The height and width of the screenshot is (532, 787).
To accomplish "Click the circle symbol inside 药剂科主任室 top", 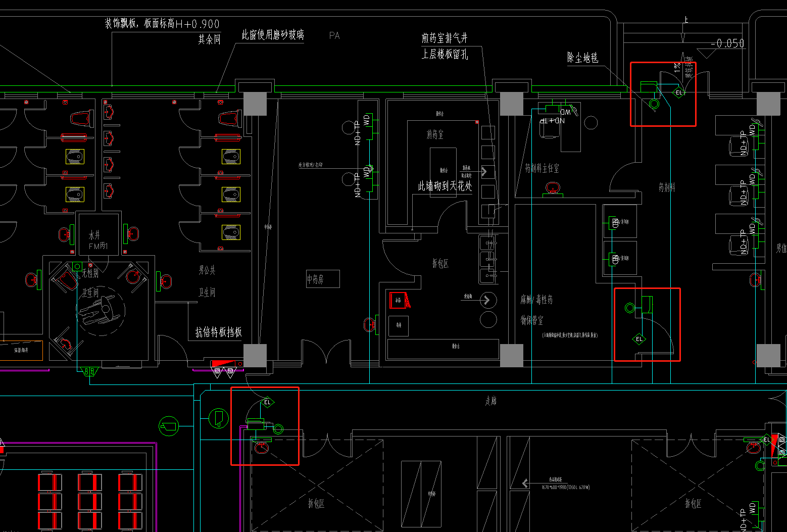I will [x=591, y=122].
